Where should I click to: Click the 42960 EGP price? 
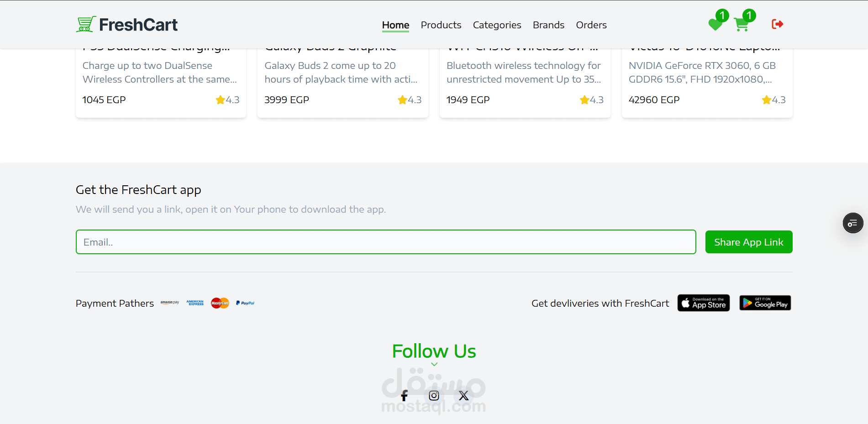(654, 100)
